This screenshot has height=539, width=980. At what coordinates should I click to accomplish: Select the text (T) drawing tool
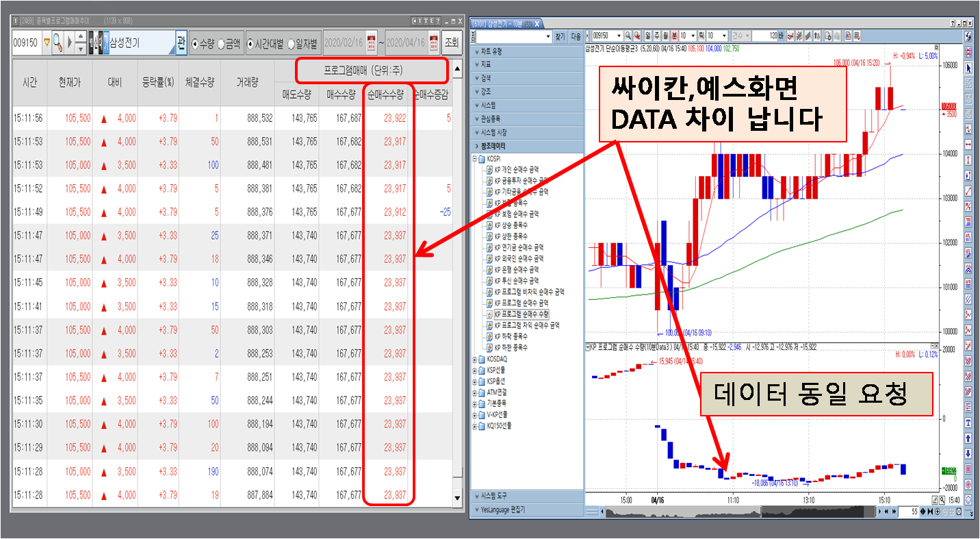968,421
